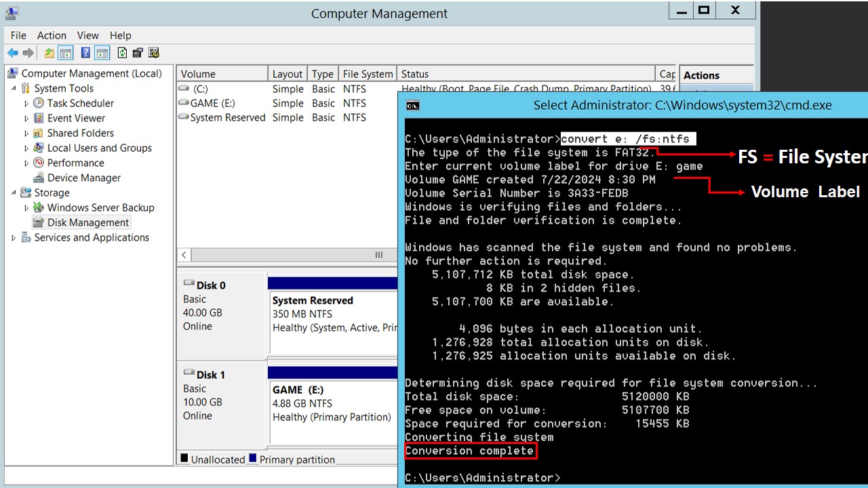Expand the Local Users and Groups node
Screen dimensions: 868x488
tap(26, 148)
